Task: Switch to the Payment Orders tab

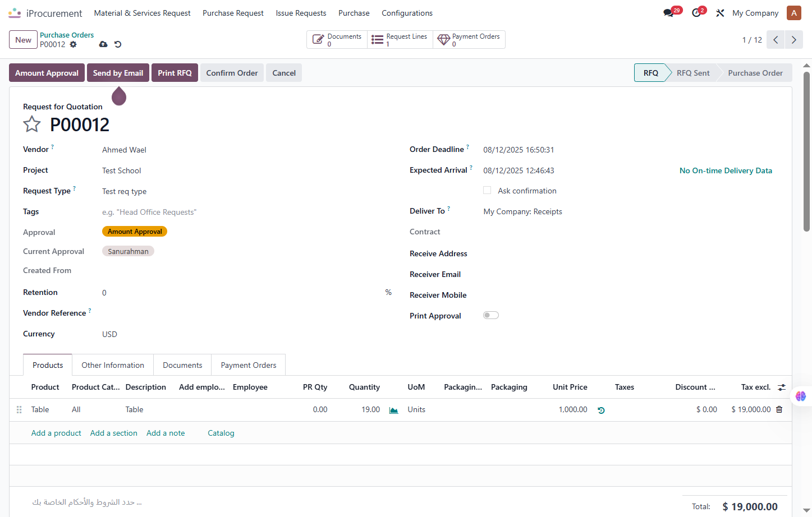Action: click(x=249, y=365)
